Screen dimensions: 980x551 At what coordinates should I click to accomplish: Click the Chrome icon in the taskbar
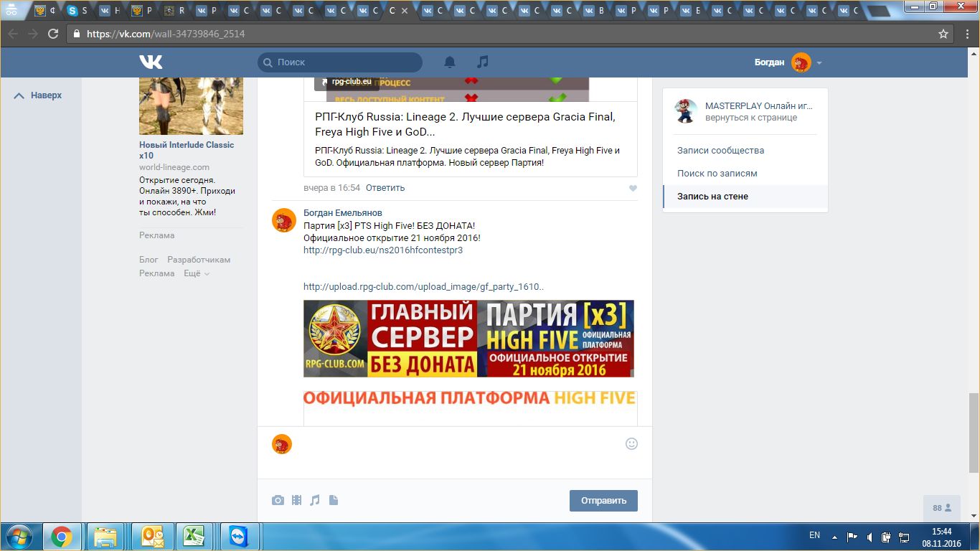point(61,537)
